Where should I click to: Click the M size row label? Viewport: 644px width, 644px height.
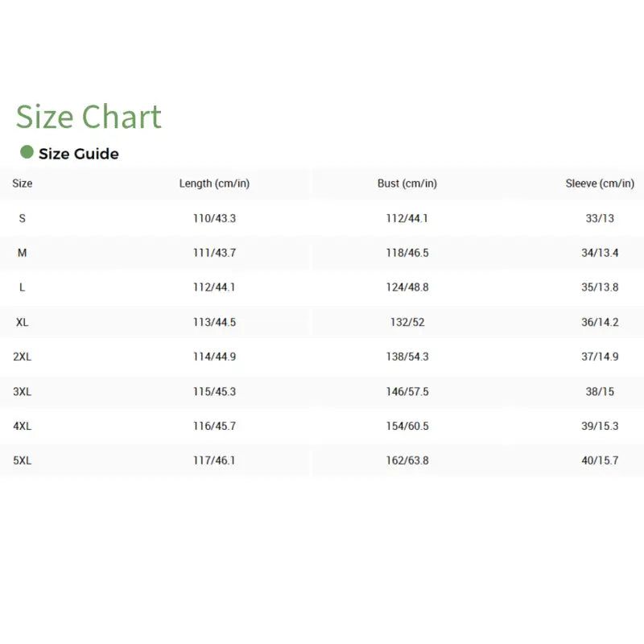coord(23,253)
